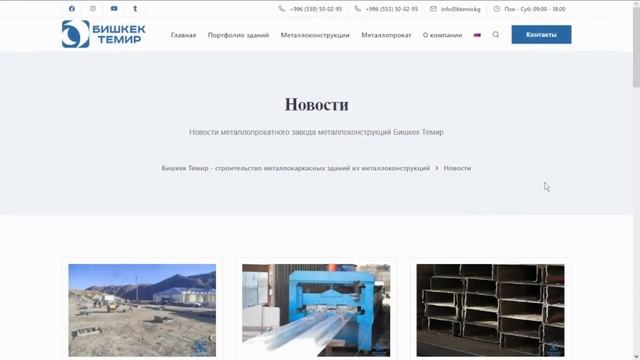Click the scrollbar down arrow
The image size is (640, 360).
click(636, 357)
